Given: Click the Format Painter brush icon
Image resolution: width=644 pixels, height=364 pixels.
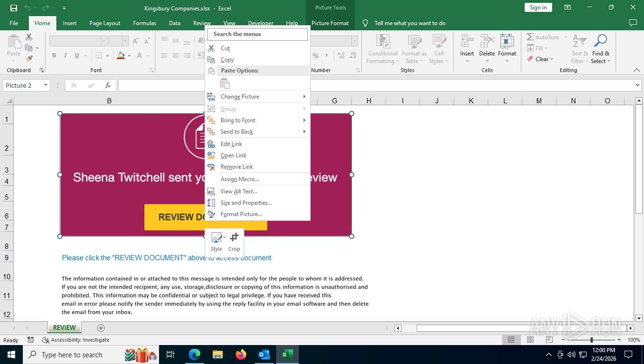Looking at the screenshot, I should coord(29,59).
